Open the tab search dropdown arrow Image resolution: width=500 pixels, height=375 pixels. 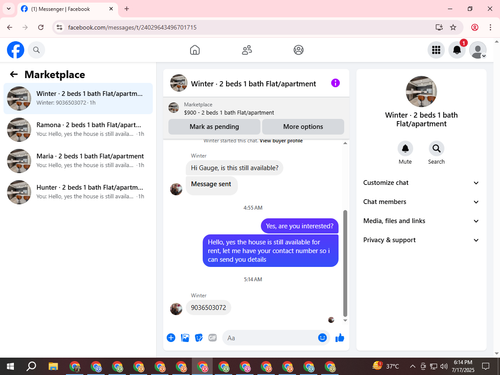pyautogui.click(x=9, y=9)
